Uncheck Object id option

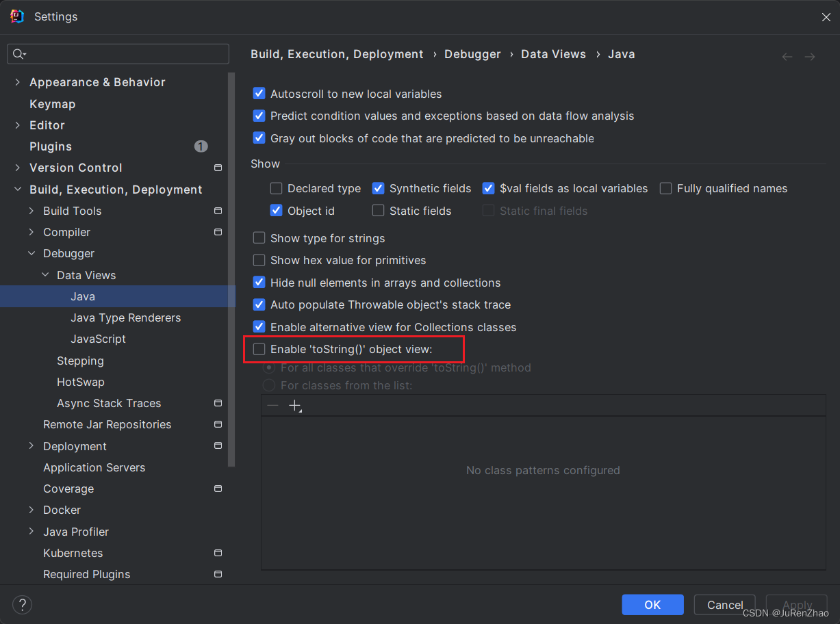coord(276,211)
